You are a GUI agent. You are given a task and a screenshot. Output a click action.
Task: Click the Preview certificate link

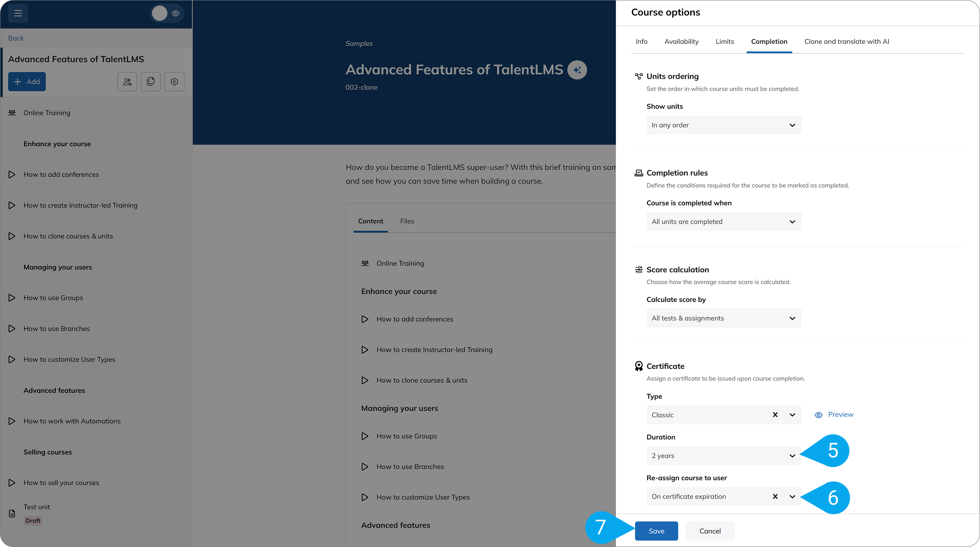(x=840, y=414)
